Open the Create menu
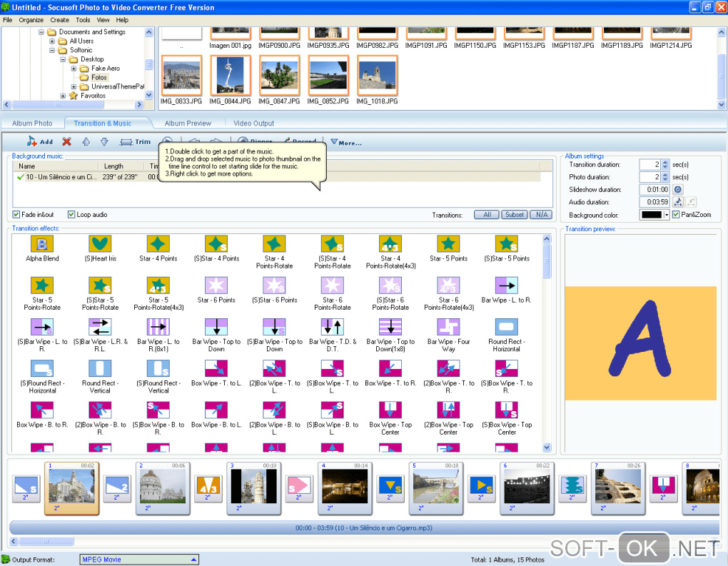Image resolution: width=728 pixels, height=566 pixels. click(59, 20)
